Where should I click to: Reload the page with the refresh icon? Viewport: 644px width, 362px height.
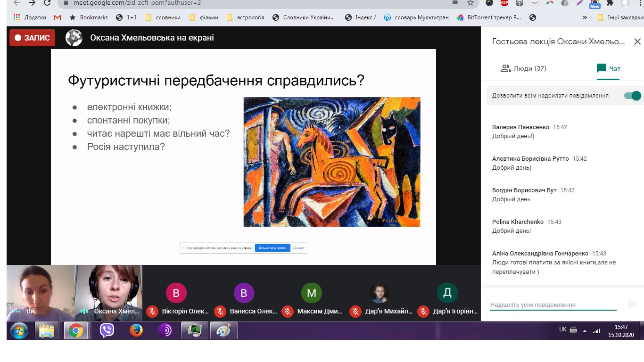(x=47, y=3)
